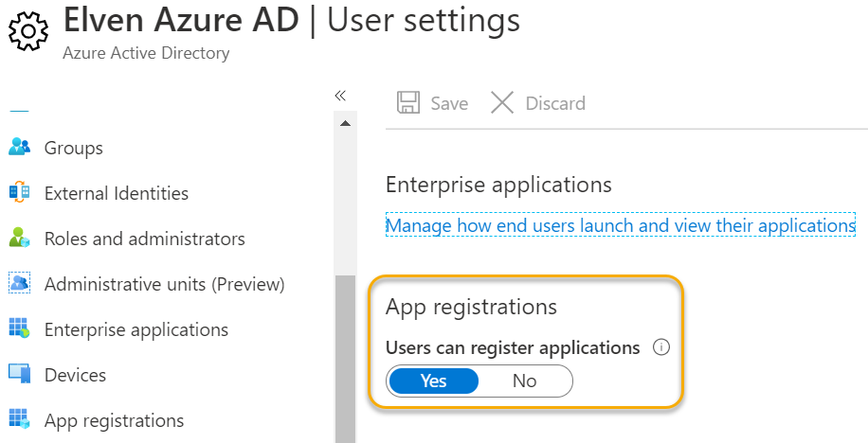The width and height of the screenshot is (868, 443).
Task: Click the Discard button label
Action: point(555,103)
